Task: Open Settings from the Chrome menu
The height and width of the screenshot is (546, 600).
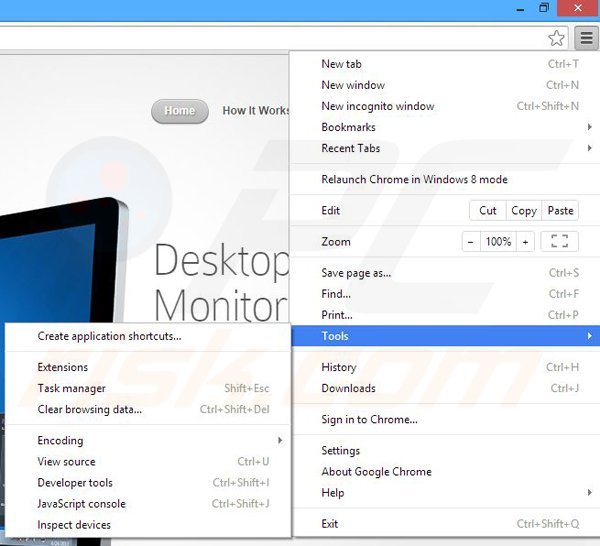Action: click(x=341, y=450)
